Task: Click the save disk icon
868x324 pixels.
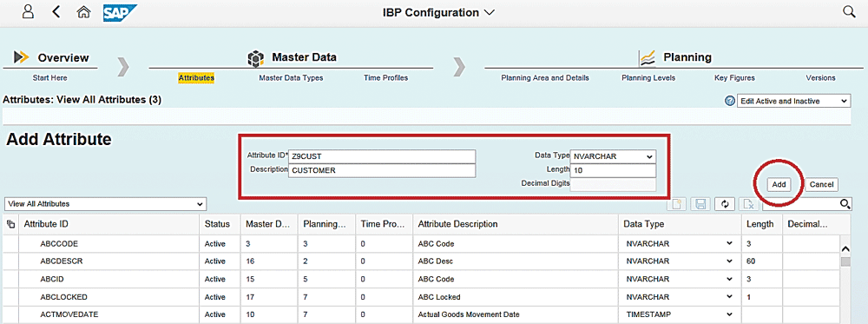Action: point(700,204)
